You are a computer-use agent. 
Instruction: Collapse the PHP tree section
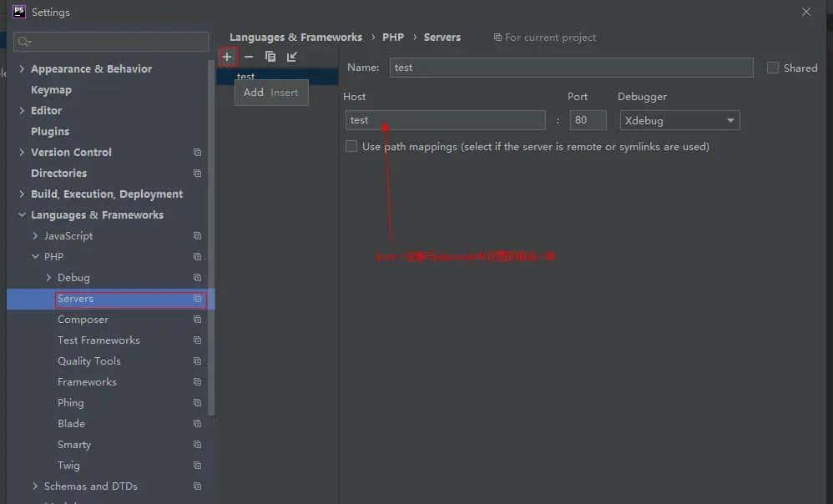(x=34, y=256)
